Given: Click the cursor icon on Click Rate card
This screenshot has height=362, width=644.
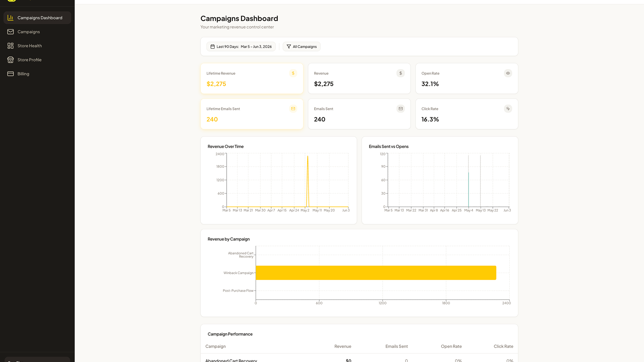Looking at the screenshot, I should 508,109.
